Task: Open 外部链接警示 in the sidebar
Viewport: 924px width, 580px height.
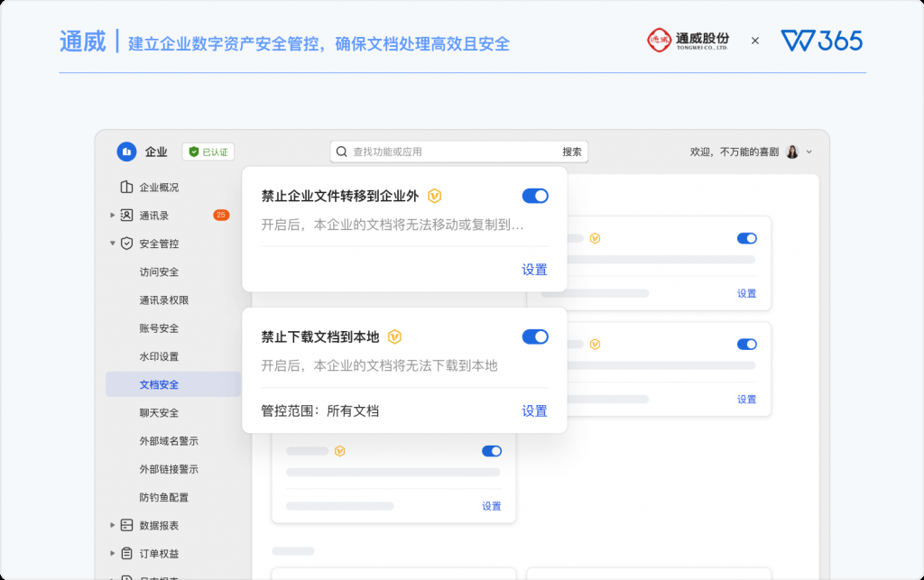Action: 169,469
